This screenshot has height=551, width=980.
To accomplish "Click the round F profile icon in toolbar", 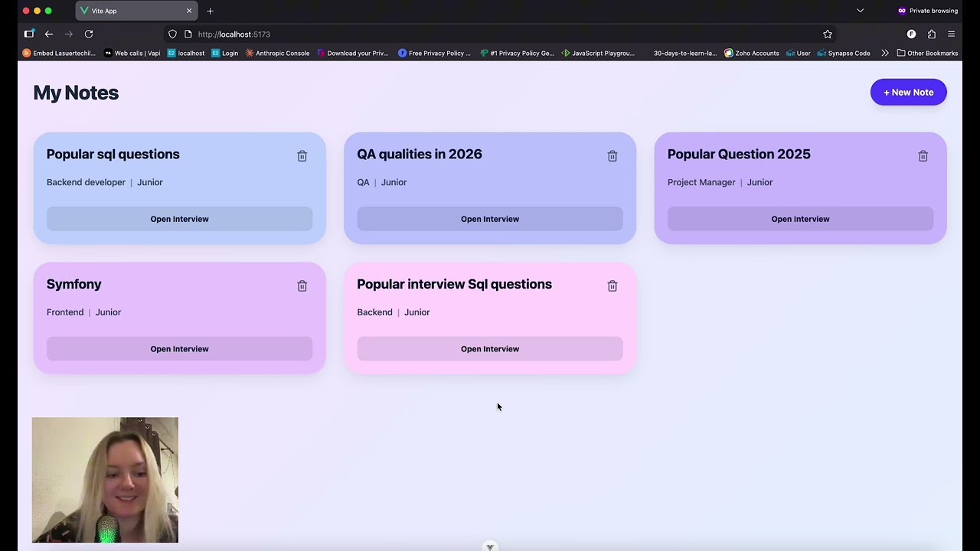I will click(x=911, y=34).
